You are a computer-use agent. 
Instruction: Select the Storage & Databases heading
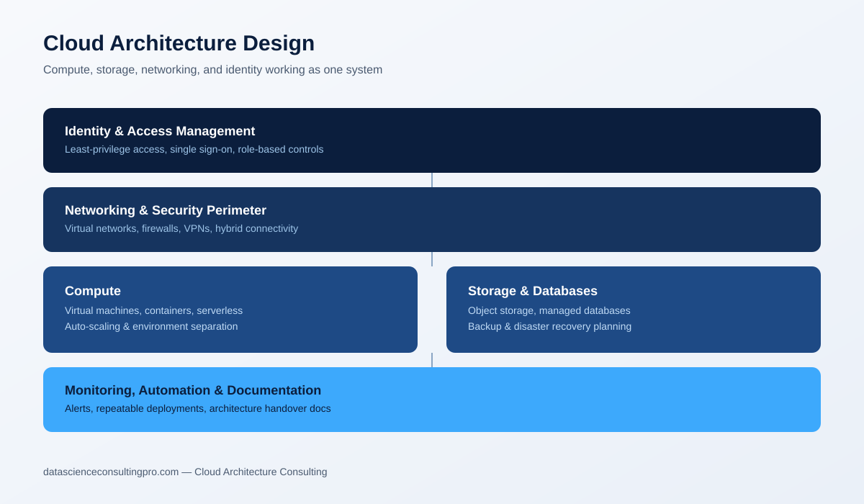coord(533,291)
